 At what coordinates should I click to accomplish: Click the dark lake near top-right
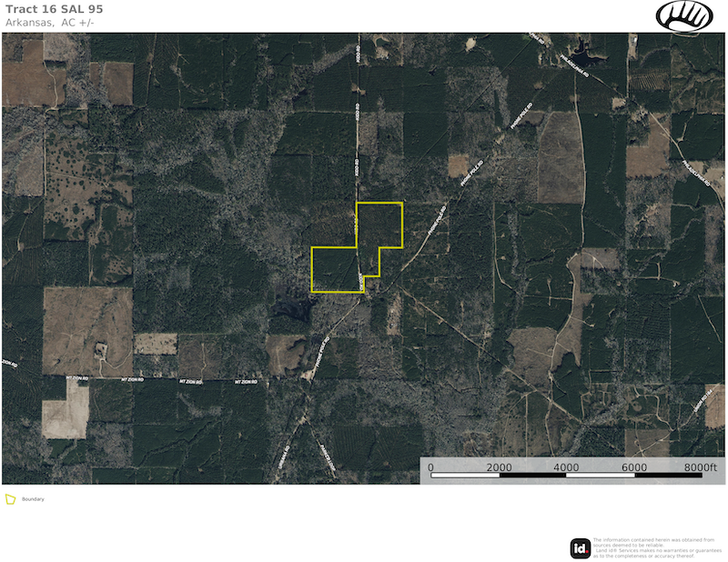[x=582, y=49]
